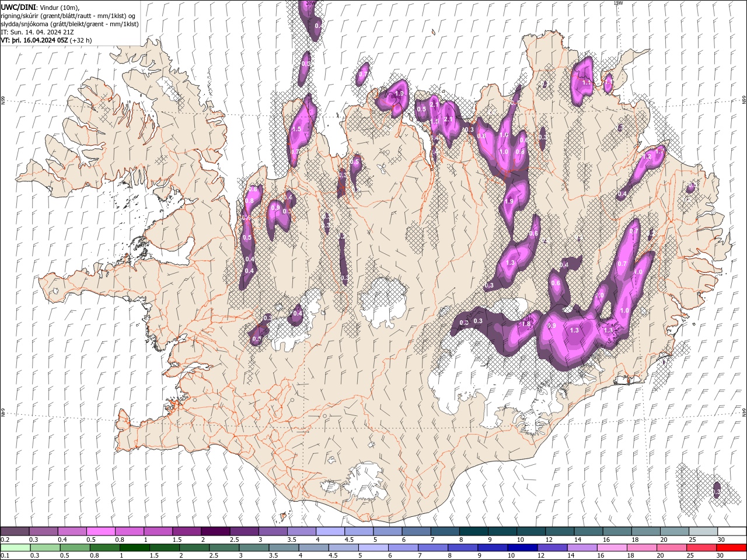The image size is (747, 560).
Task: Click the "rigning/skúrir" legend description line
Action: point(68,16)
